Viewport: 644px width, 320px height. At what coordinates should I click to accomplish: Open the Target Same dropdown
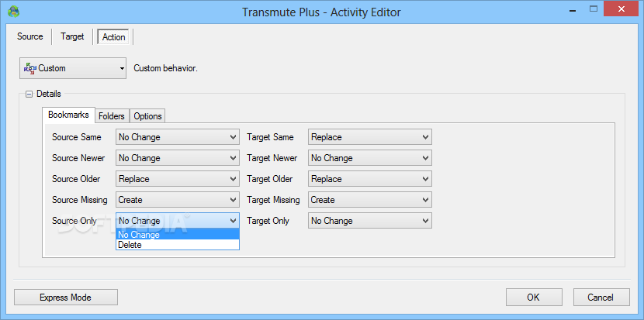tap(369, 137)
